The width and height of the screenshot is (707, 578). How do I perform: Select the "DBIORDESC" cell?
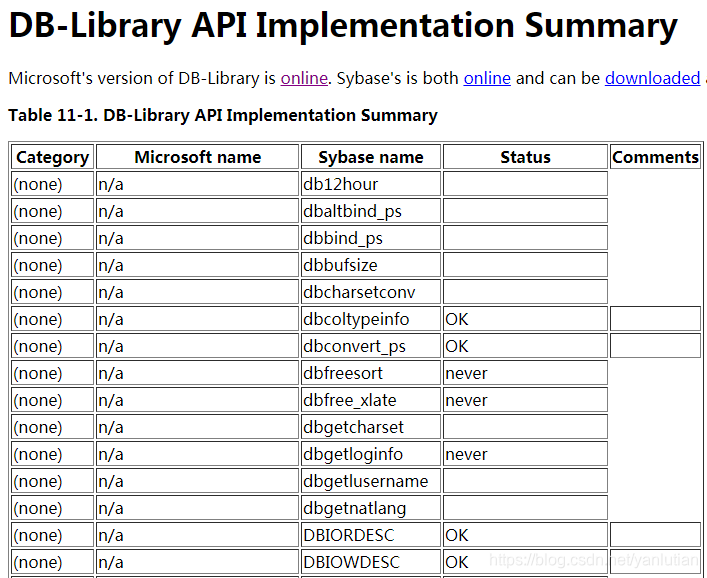371,535
